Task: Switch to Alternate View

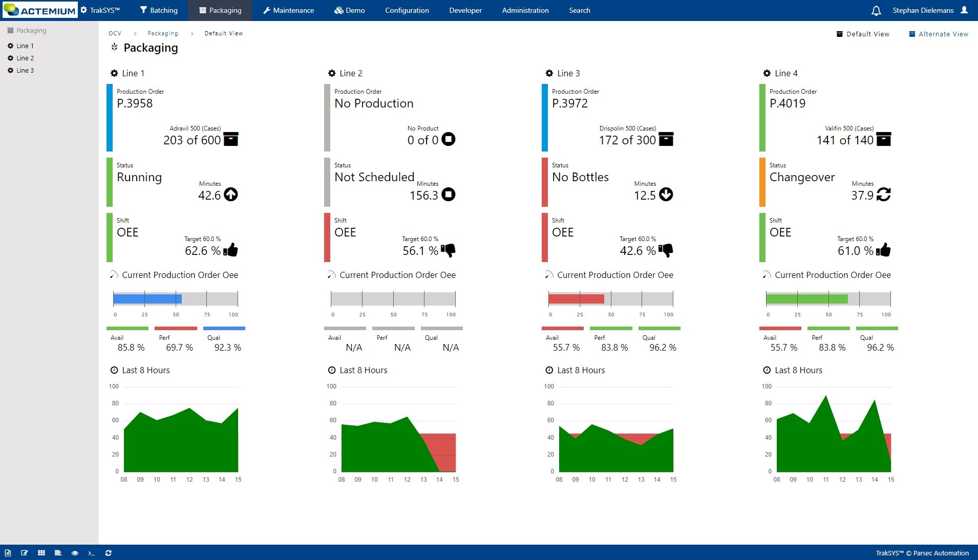Action: pos(939,34)
